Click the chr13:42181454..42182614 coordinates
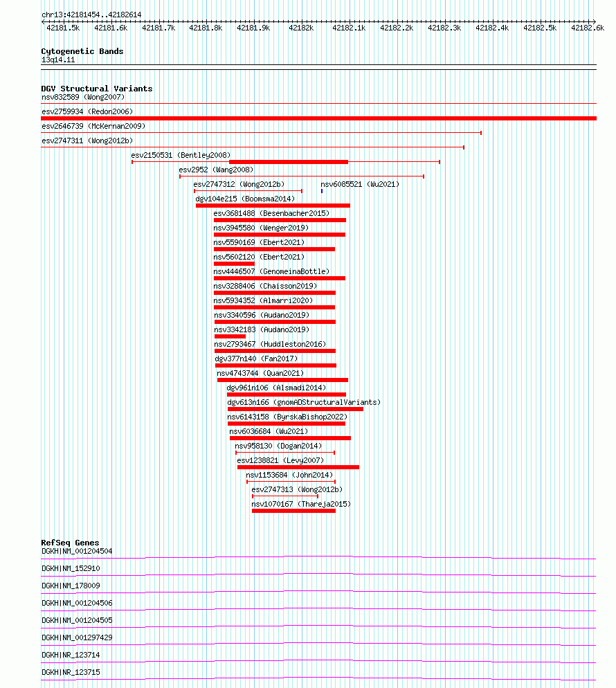 click(x=91, y=15)
